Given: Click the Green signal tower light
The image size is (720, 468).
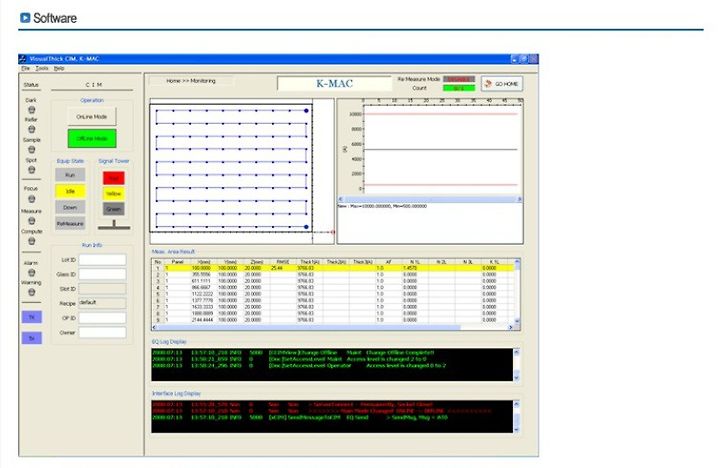Looking at the screenshot, I should pos(113,209).
